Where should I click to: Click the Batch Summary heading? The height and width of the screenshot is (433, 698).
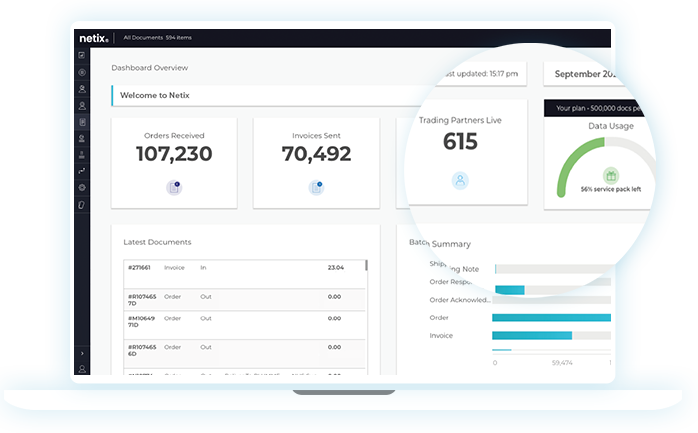pos(440,243)
